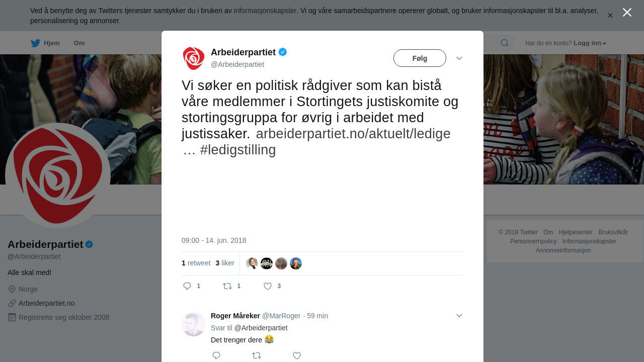Retweet Roger Måreker's reply
This screenshot has width=644, height=362.
(257, 355)
